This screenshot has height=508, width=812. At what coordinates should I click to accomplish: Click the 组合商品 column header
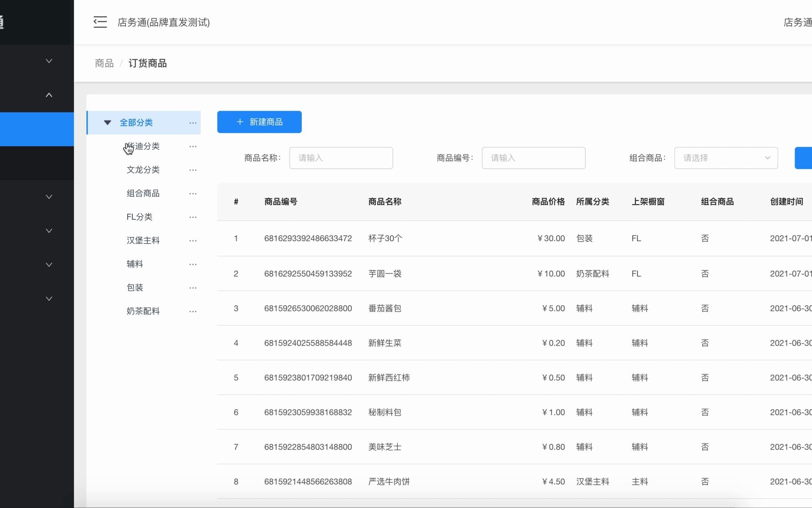(717, 202)
